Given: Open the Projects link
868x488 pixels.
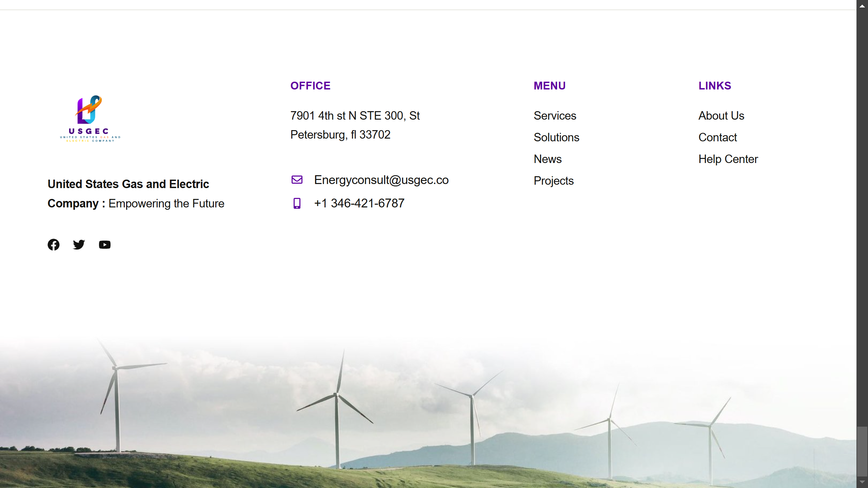Looking at the screenshot, I should point(553,181).
